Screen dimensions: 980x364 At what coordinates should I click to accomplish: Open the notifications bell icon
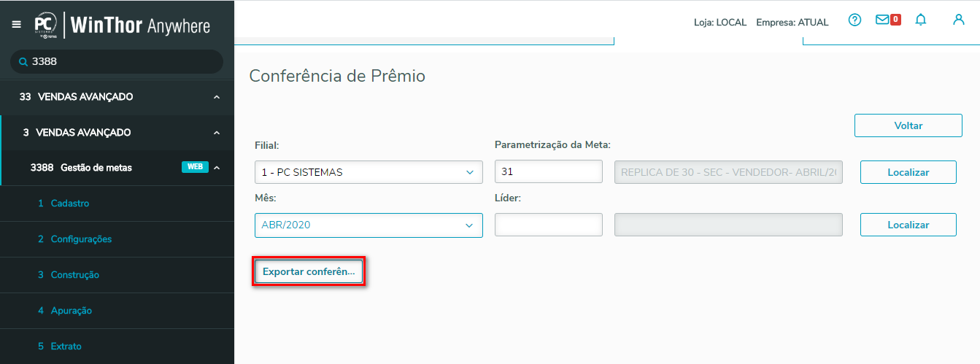tap(921, 20)
